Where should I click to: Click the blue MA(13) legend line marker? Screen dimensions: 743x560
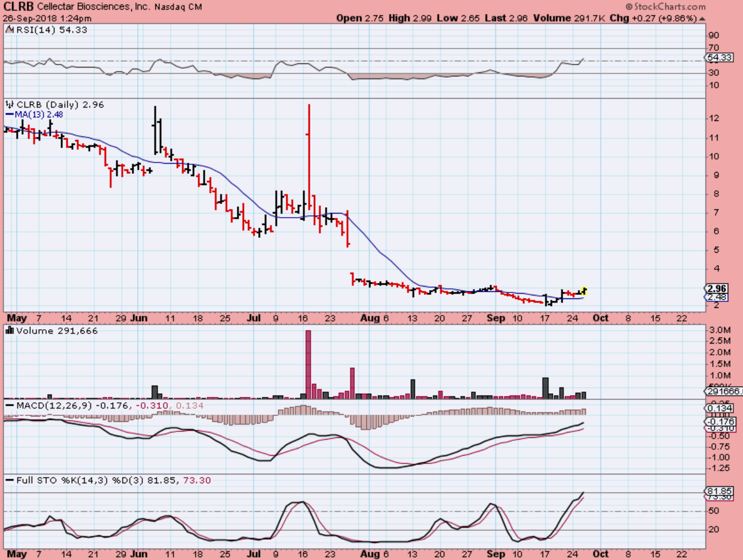(9, 114)
